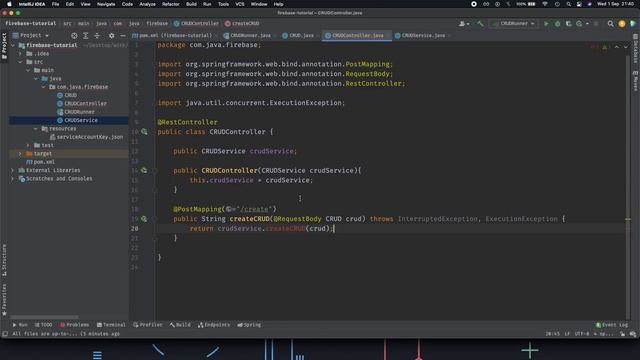Open the Refactor menu
640x360 pixels.
point(171,4)
